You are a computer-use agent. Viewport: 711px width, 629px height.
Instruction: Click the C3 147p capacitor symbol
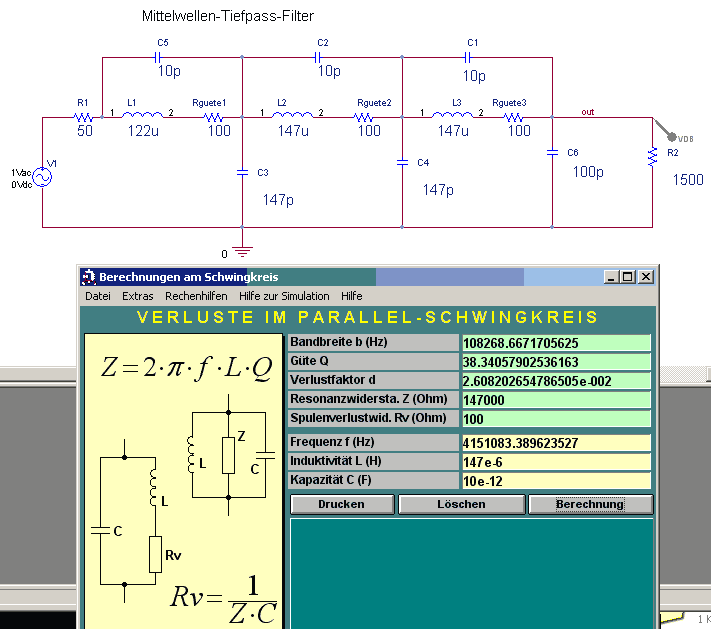point(242,172)
